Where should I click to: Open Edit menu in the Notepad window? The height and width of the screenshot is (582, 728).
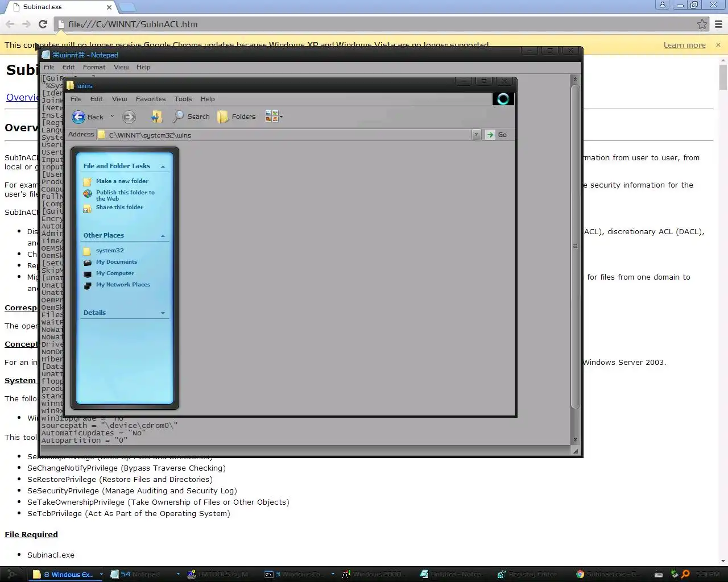(69, 67)
